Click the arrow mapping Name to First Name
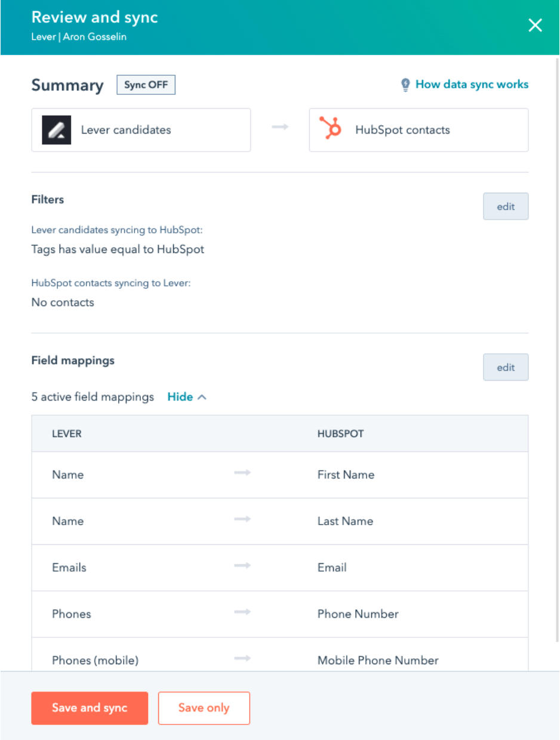 tap(242, 473)
